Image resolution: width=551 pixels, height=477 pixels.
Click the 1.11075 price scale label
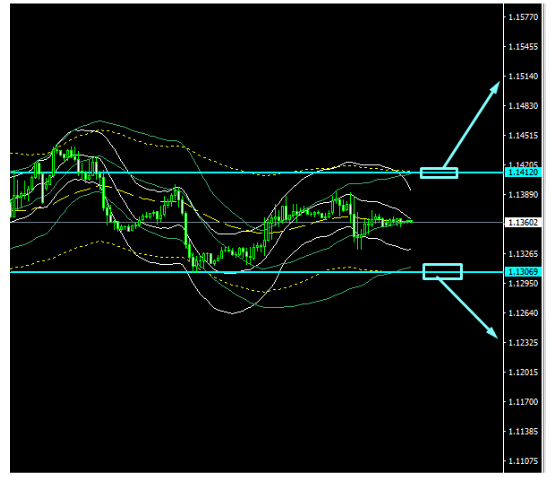(x=523, y=460)
